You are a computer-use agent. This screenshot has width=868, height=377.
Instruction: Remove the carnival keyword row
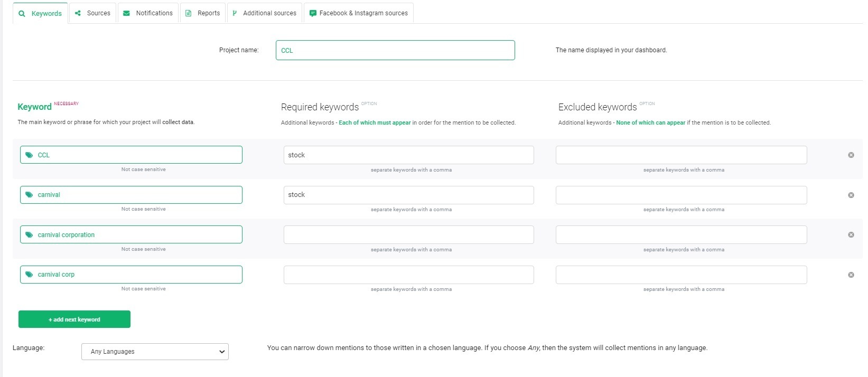click(851, 195)
